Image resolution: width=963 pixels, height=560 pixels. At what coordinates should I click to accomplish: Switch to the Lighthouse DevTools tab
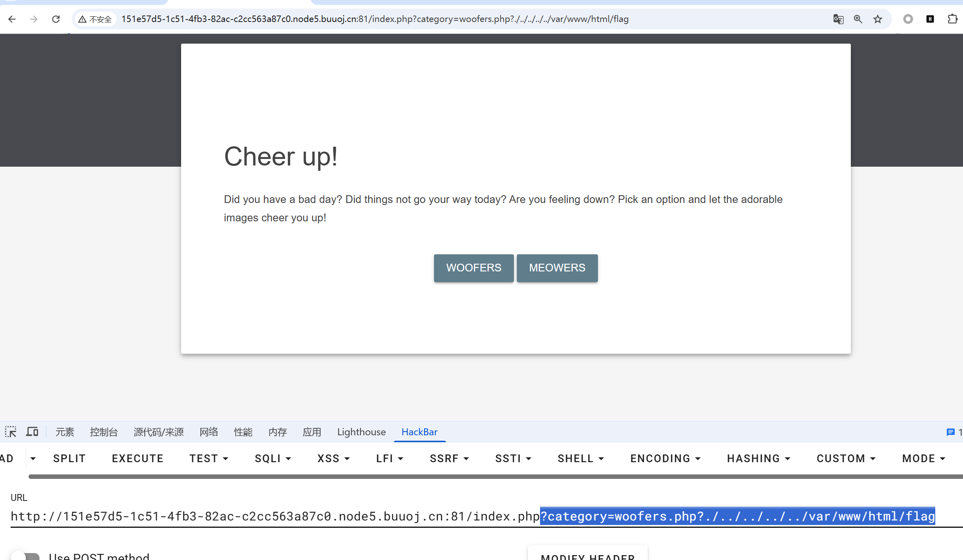point(361,432)
